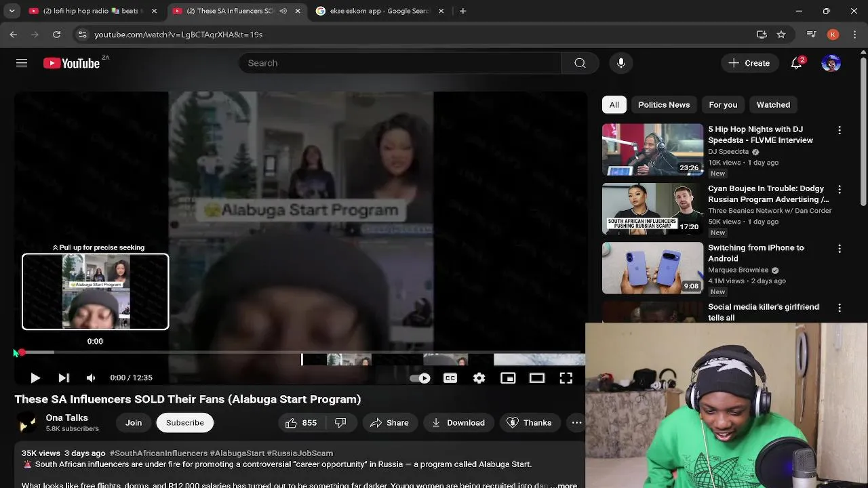Open #RussiaJobScam hashtag
The height and width of the screenshot is (488, 868).
point(300,453)
